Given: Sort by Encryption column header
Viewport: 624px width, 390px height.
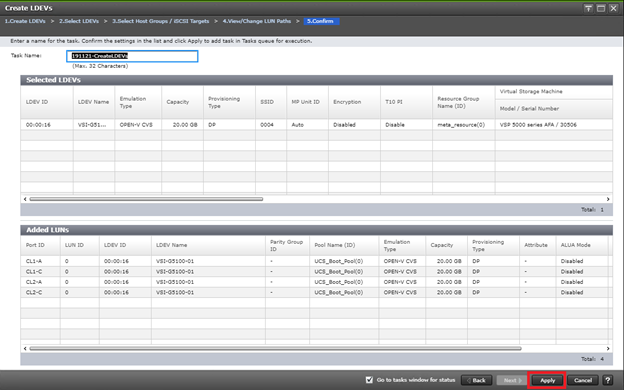Looking at the screenshot, I should 354,102.
